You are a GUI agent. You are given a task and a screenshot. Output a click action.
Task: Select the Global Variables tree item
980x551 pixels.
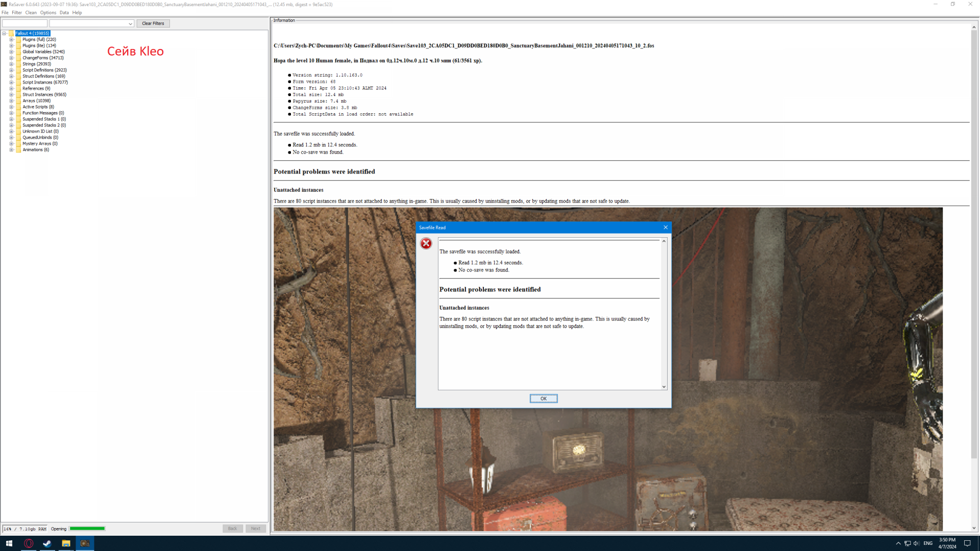(43, 52)
